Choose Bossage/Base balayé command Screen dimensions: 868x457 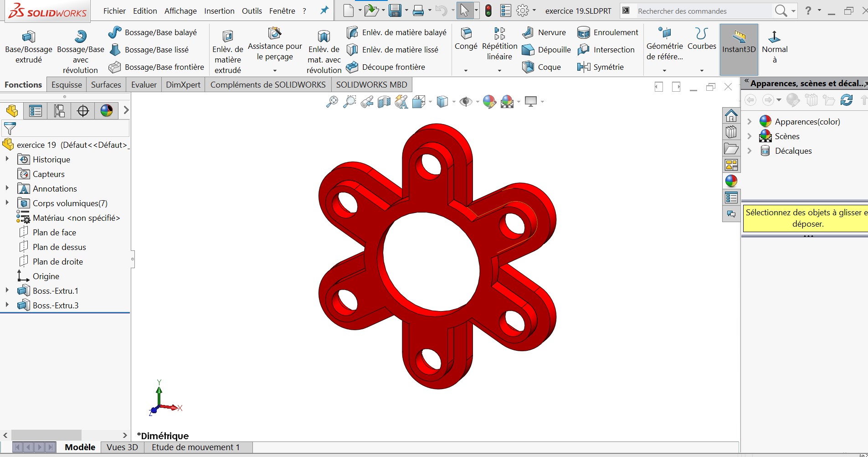click(x=153, y=32)
